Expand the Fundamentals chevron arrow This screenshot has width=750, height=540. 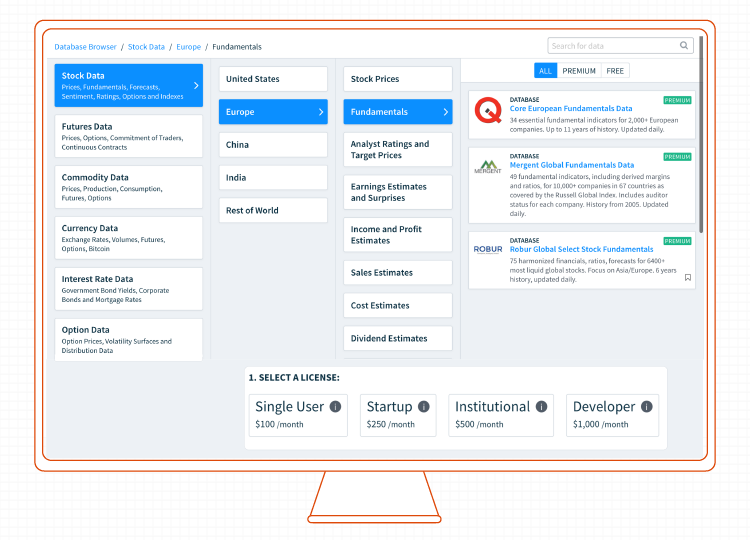click(445, 112)
